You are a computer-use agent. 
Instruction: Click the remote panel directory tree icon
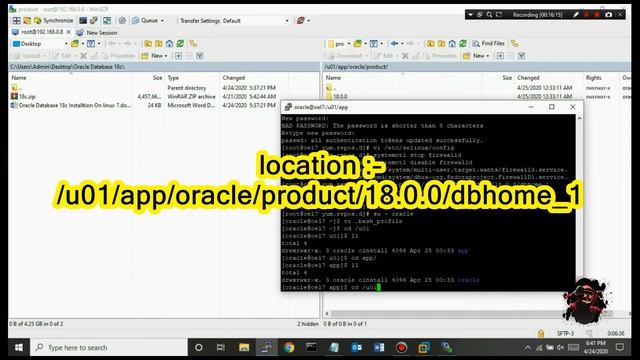pyautogui.click(x=515, y=44)
